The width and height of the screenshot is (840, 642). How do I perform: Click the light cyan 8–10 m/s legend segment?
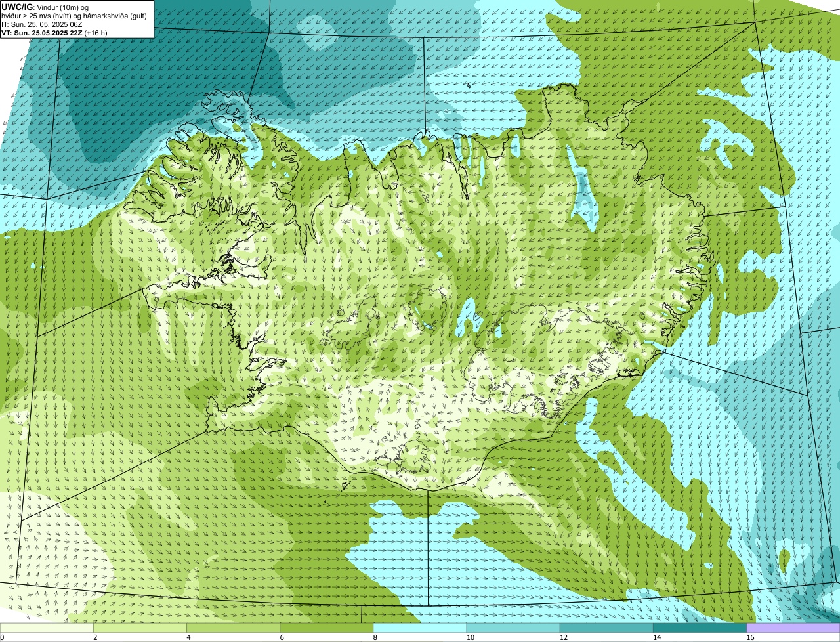(x=420, y=628)
